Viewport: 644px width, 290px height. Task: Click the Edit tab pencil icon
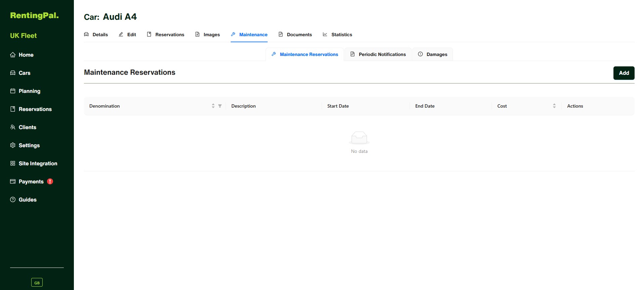point(121,34)
